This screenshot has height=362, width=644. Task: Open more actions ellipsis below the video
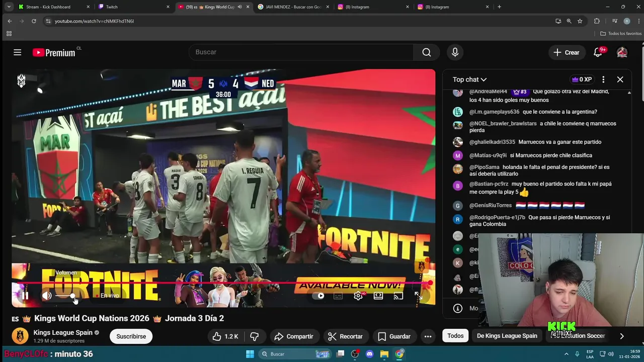click(428, 336)
